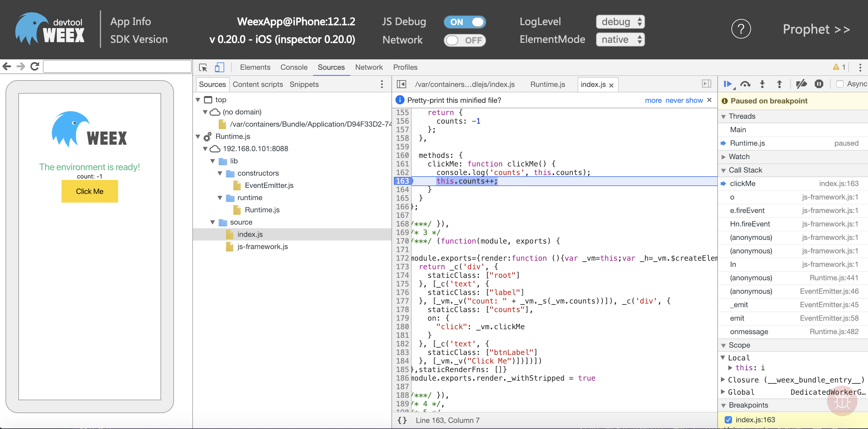Screen dimensions: 868x429
Task: Click the warning count indicator
Action: tap(839, 67)
